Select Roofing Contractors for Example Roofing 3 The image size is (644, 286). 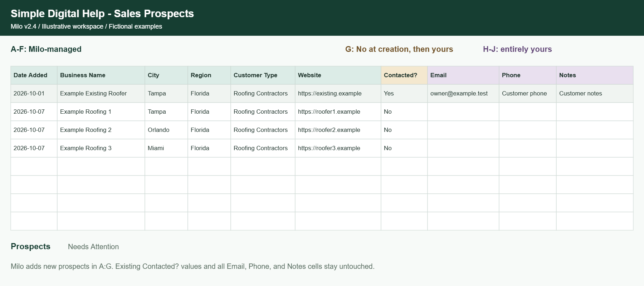[x=263, y=148]
